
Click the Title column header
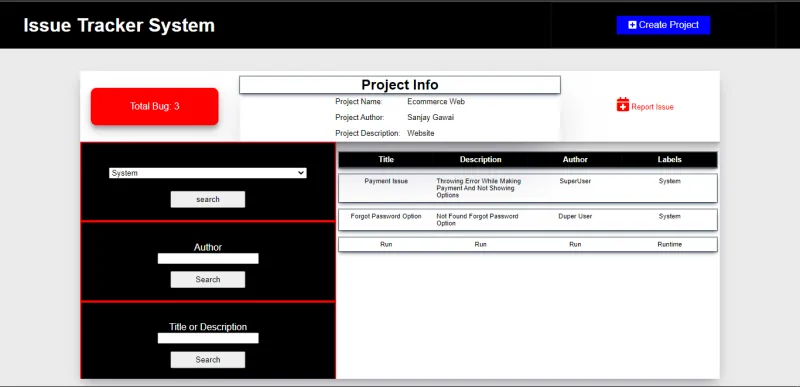[386, 160]
